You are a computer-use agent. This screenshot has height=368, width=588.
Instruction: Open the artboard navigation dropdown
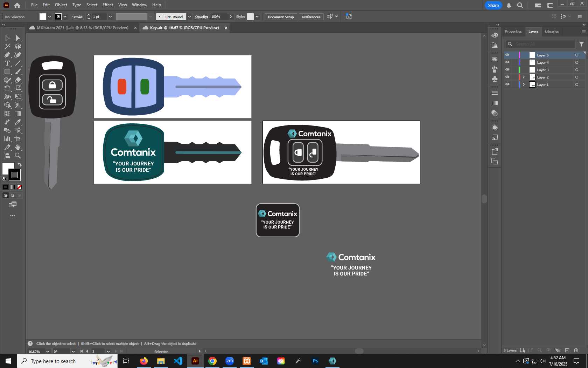coord(108,352)
